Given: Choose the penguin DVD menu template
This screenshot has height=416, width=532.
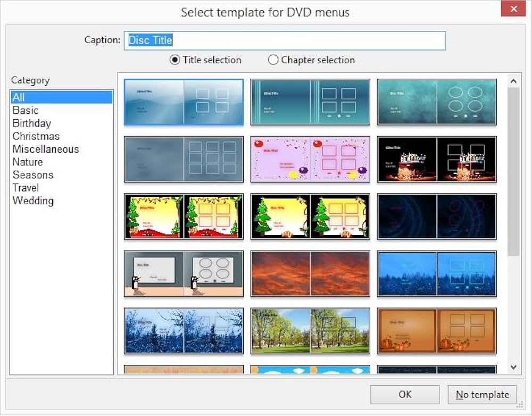Looking at the screenshot, I should (x=184, y=273).
